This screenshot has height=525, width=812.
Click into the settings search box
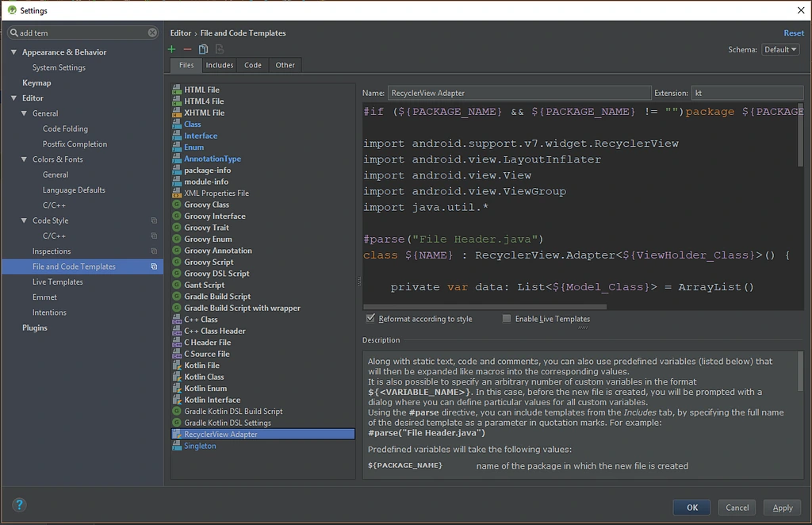tap(83, 33)
